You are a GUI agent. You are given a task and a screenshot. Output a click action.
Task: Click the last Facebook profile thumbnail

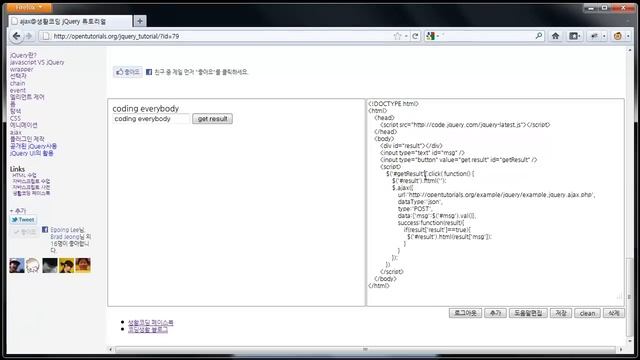coord(83,265)
